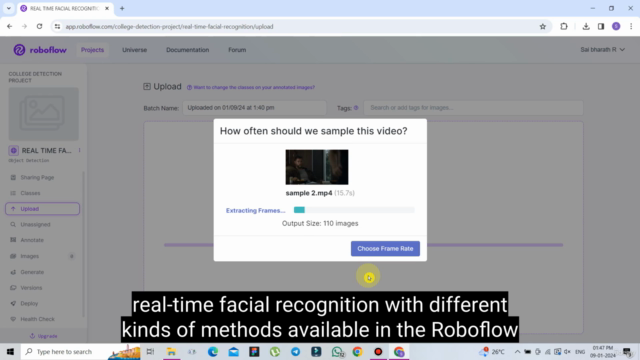
Task: Open the Documentation tab
Action: pyautogui.click(x=187, y=50)
